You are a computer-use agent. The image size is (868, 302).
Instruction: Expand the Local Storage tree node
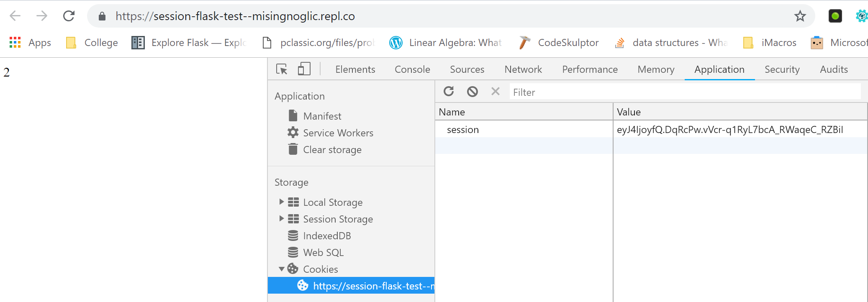pyautogui.click(x=282, y=202)
